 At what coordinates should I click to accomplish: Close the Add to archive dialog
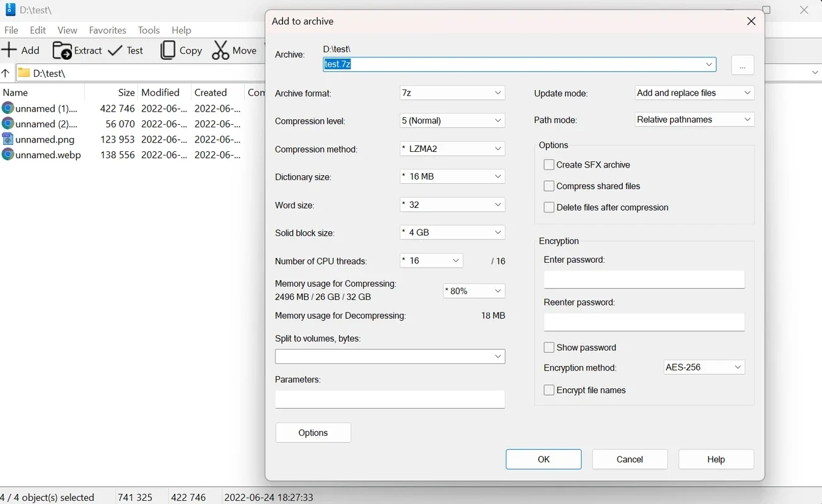pos(751,21)
